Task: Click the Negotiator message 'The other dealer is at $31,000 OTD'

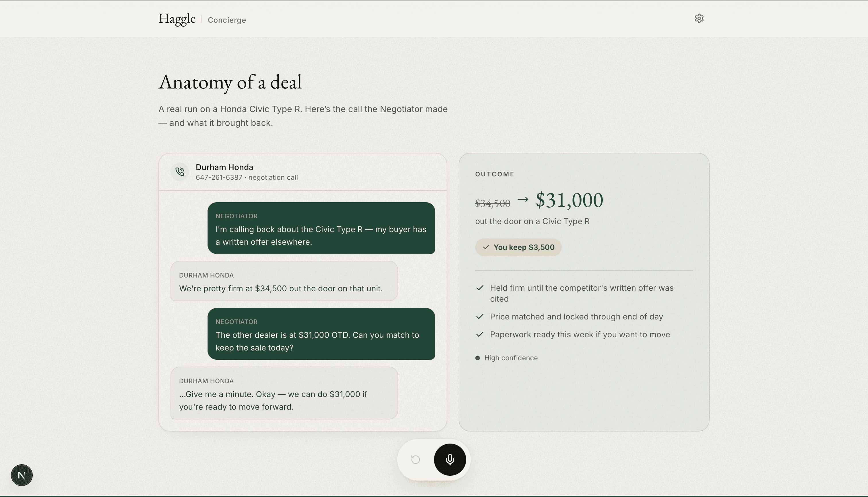Action: pyautogui.click(x=321, y=334)
